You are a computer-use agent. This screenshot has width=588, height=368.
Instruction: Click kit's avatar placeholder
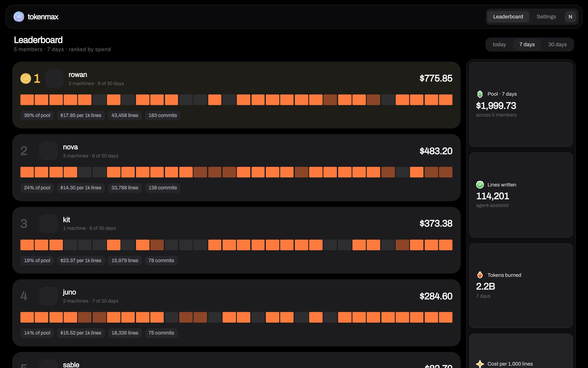coord(49,223)
